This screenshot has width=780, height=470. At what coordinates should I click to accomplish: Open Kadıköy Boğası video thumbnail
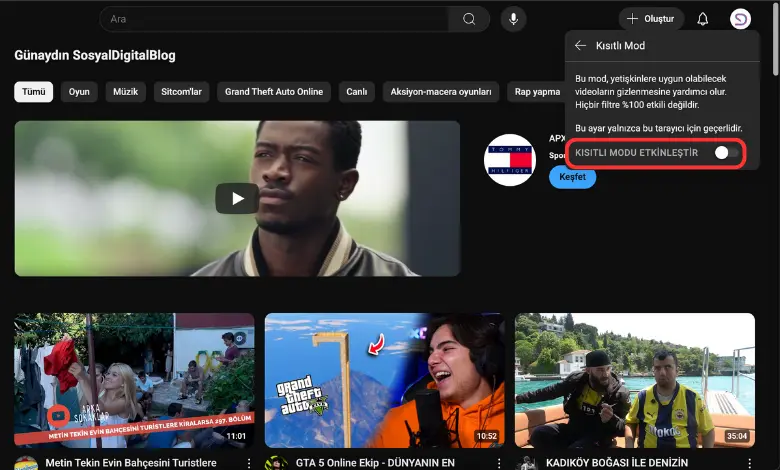tap(635, 380)
